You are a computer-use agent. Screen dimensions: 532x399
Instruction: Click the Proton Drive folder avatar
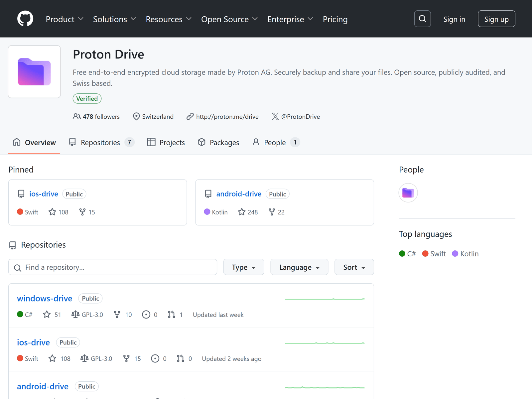pos(34,72)
